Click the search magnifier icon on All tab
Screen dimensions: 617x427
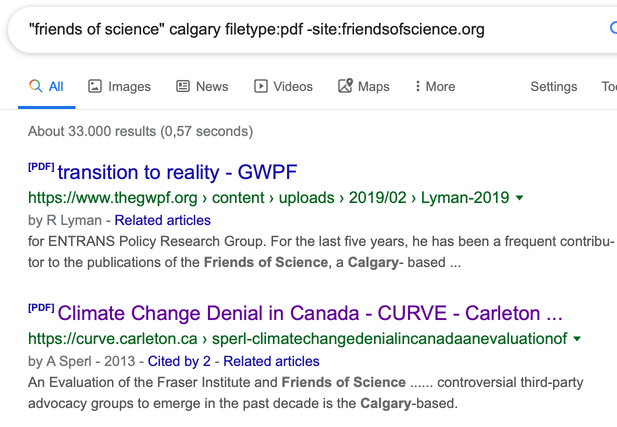click(35, 86)
